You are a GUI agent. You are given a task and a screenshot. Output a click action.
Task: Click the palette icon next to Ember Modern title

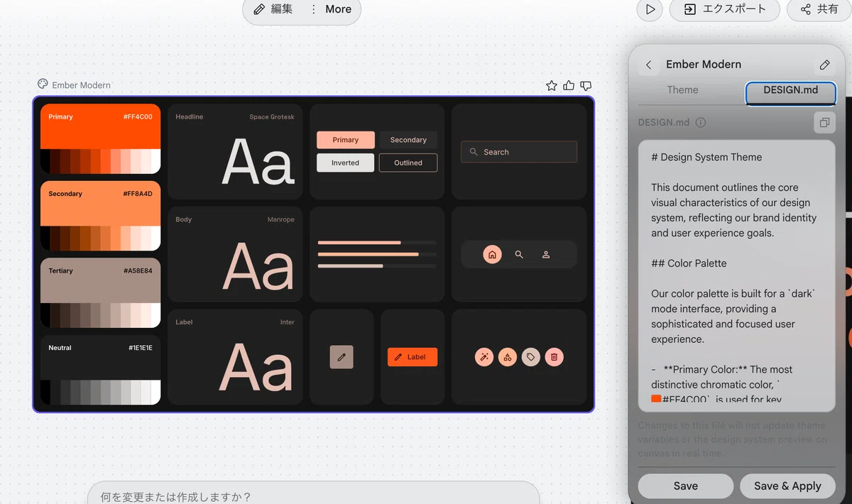[x=43, y=84]
